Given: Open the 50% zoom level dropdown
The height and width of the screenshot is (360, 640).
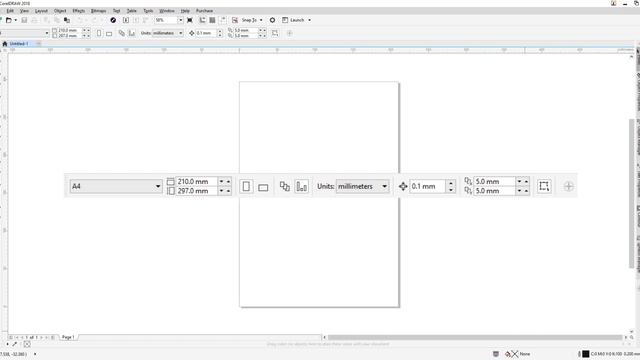Looking at the screenshot, I should pyautogui.click(x=180, y=20).
